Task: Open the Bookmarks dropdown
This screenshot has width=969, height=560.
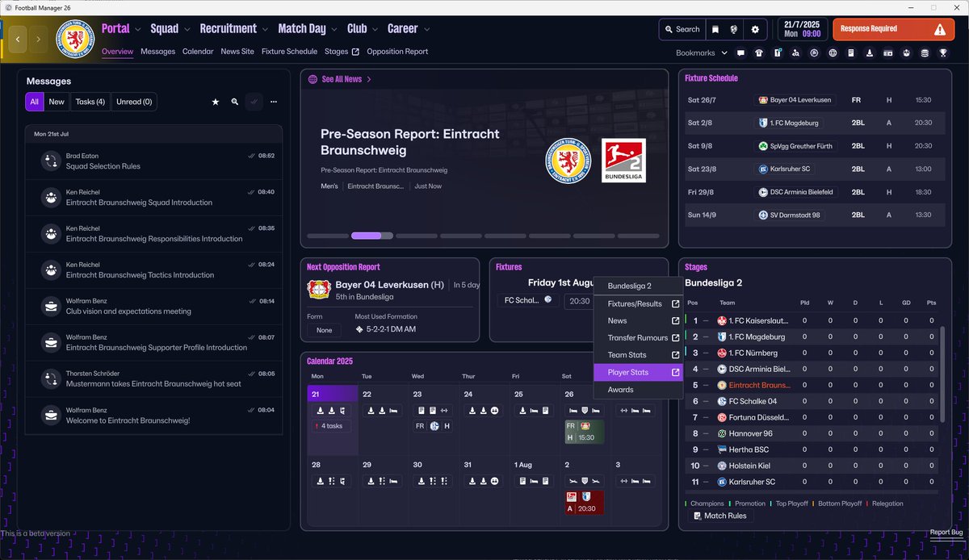Action: pos(699,52)
